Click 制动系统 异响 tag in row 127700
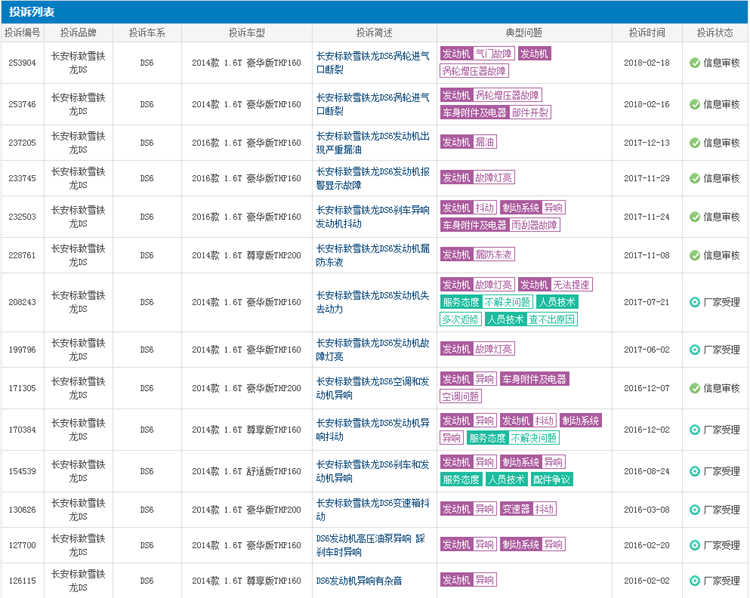 click(x=533, y=544)
